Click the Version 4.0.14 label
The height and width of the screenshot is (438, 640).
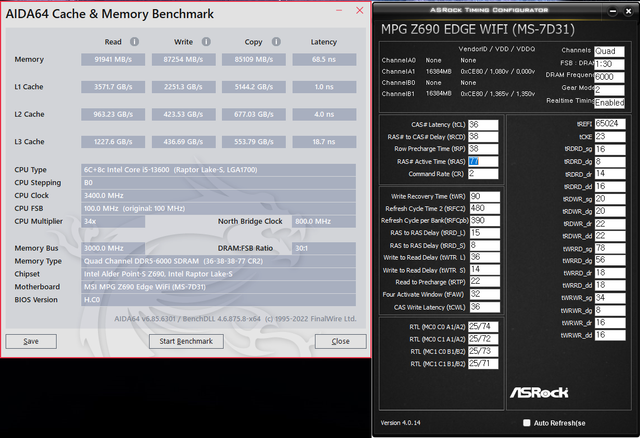[400, 423]
